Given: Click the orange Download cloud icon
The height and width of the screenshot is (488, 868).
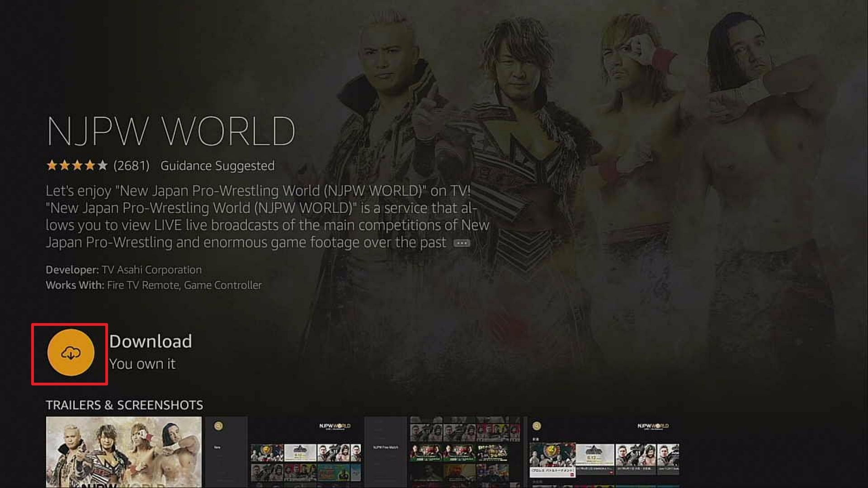Looking at the screenshot, I should [71, 352].
